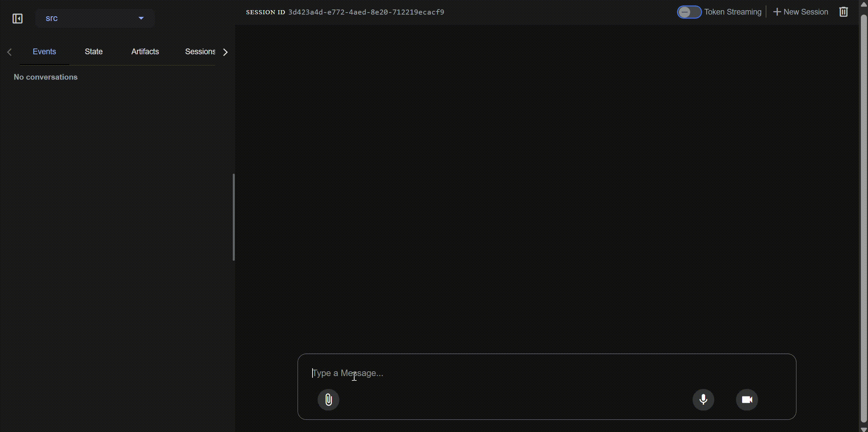Image resolution: width=868 pixels, height=432 pixels.
Task: Click into the Type a Message field
Action: [x=475, y=373]
